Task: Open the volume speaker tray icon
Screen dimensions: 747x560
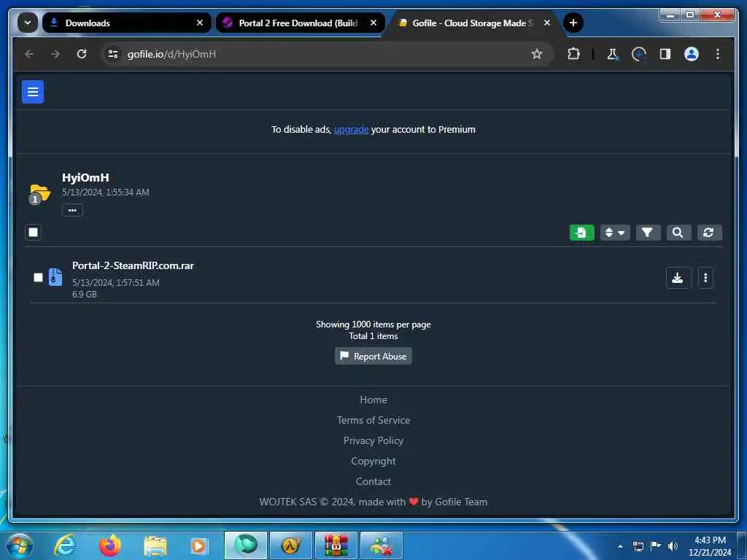Action: tap(673, 546)
